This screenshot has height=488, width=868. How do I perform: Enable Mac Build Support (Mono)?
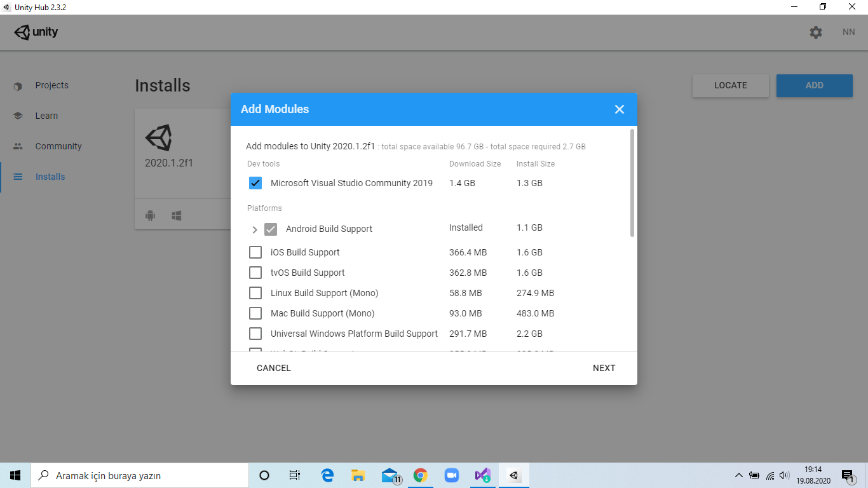[x=255, y=313]
